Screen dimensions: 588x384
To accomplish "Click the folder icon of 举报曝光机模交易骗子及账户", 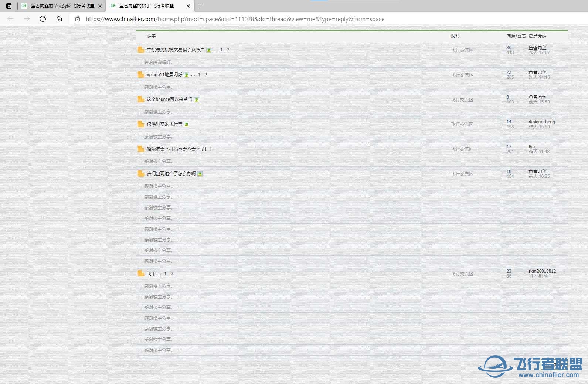I will click(141, 50).
